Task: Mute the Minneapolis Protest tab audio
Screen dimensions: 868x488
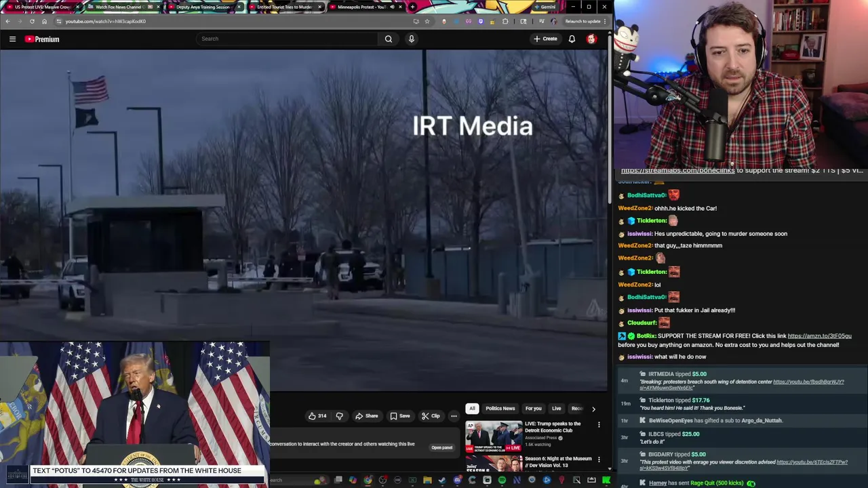Action: click(x=392, y=7)
